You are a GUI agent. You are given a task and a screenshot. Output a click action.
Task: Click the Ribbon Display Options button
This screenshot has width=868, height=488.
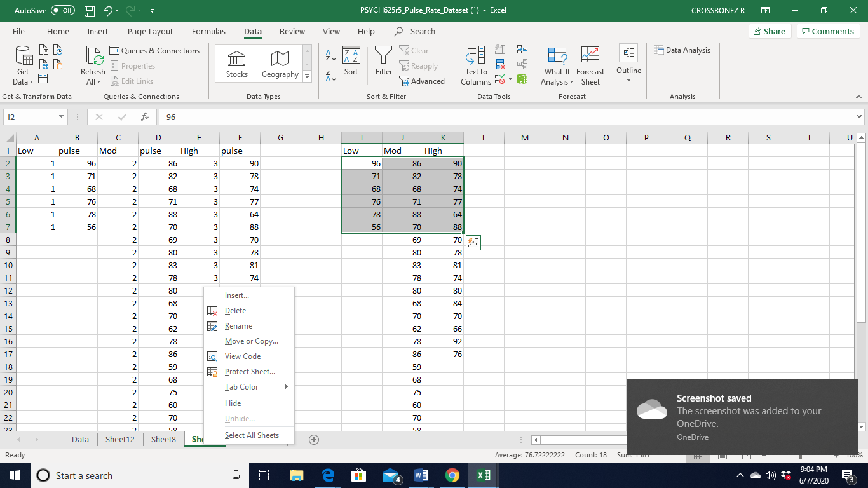766,11
